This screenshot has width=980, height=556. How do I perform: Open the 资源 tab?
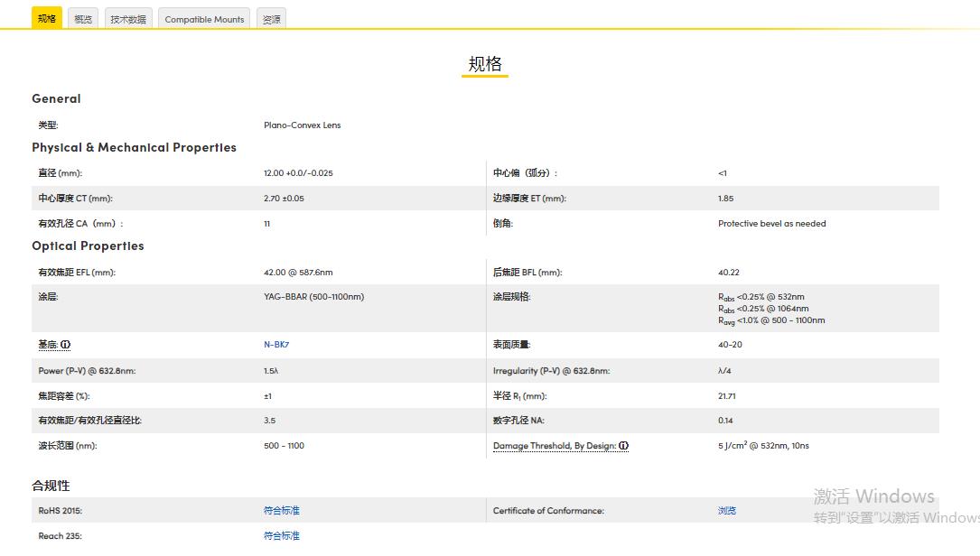pos(271,19)
